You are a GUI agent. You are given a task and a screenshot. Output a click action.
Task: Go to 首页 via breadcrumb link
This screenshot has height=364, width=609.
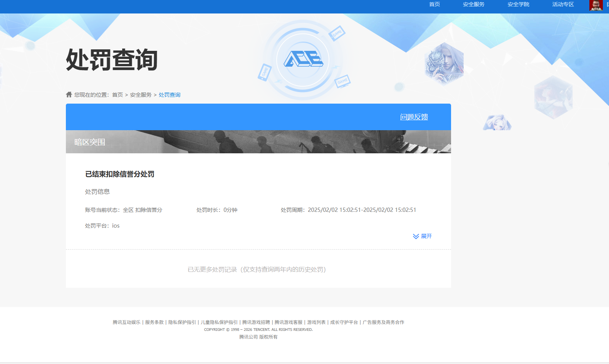pos(117,95)
